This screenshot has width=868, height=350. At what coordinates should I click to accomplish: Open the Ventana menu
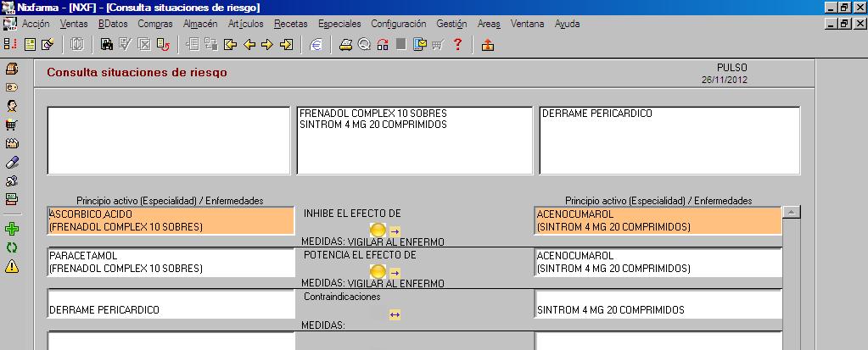(527, 24)
